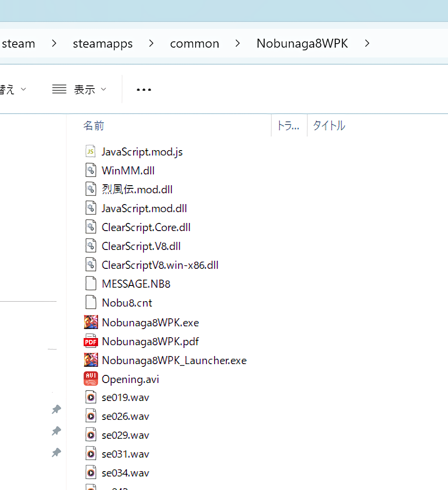Open the three-dot more options menu
This screenshot has width=448, height=490.
click(144, 89)
